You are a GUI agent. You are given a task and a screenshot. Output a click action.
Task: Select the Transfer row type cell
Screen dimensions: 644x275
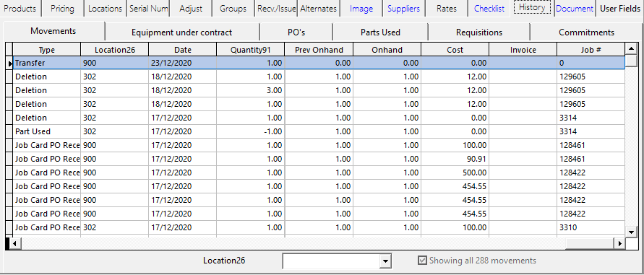(47, 64)
